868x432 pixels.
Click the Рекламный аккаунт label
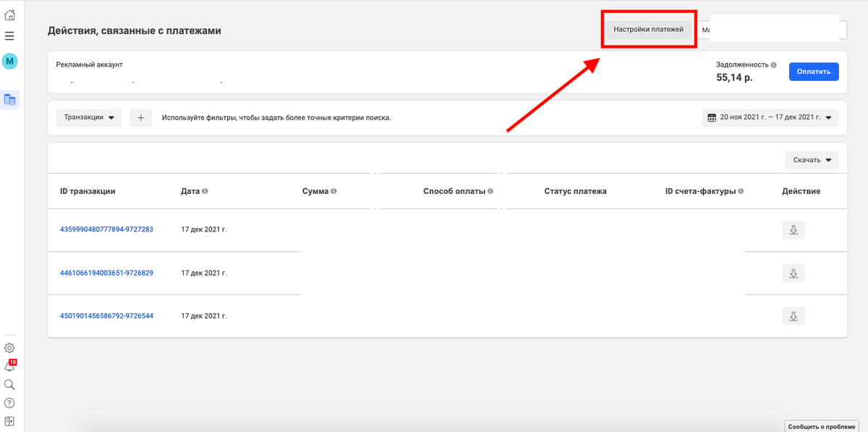pos(90,64)
